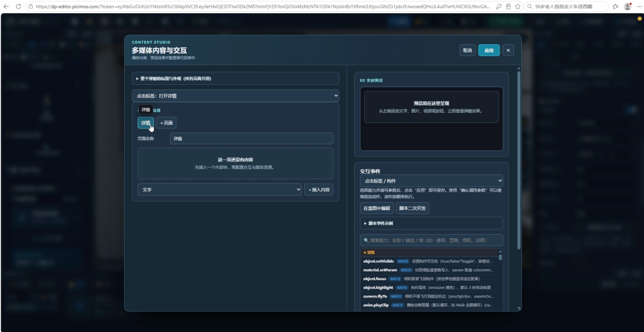Open the 文字 content type dropdown
644x332 pixels.
(219, 190)
